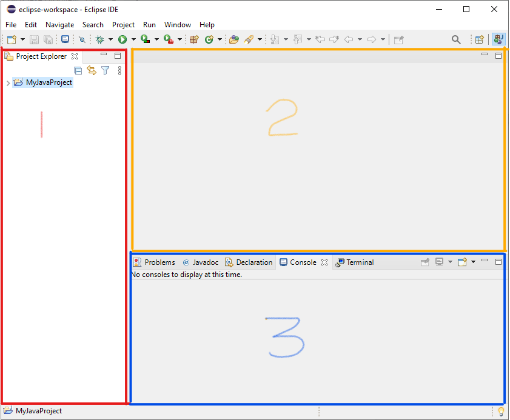Click the Save icon in the toolbar
This screenshot has width=510, height=420.
pyautogui.click(x=33, y=39)
